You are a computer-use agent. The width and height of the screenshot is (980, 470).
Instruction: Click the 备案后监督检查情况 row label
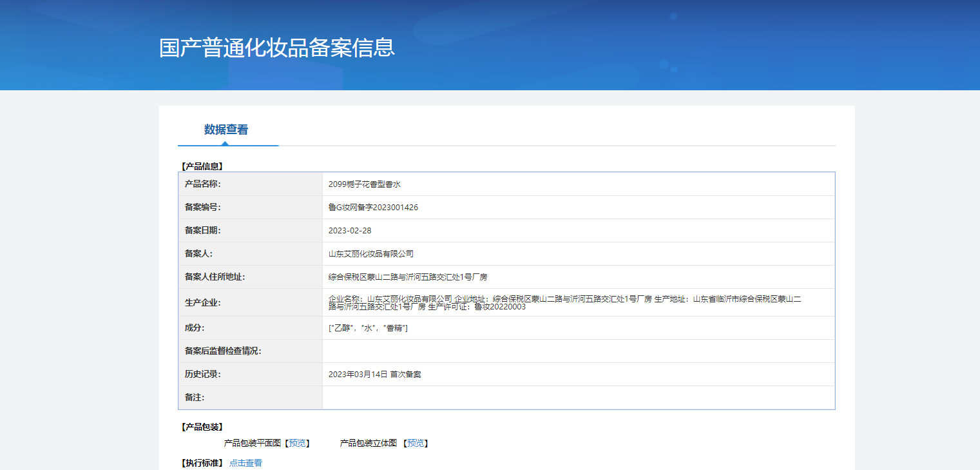click(x=223, y=351)
